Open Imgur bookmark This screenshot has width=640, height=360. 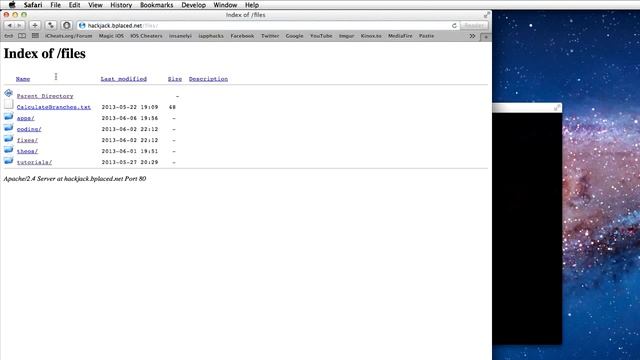pyautogui.click(x=346, y=36)
